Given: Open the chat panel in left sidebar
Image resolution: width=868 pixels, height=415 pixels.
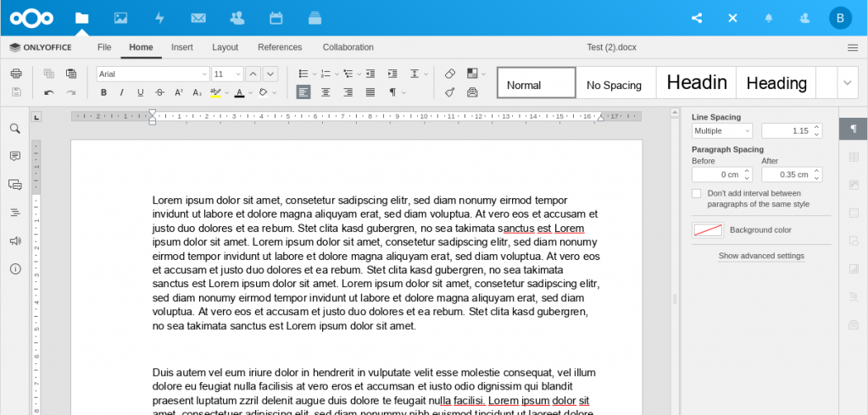Looking at the screenshot, I should [15, 185].
